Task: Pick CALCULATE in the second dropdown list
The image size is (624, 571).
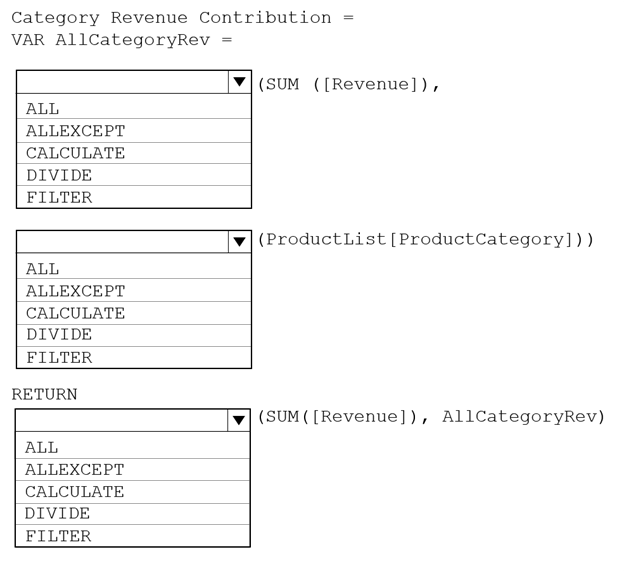Action: point(134,313)
